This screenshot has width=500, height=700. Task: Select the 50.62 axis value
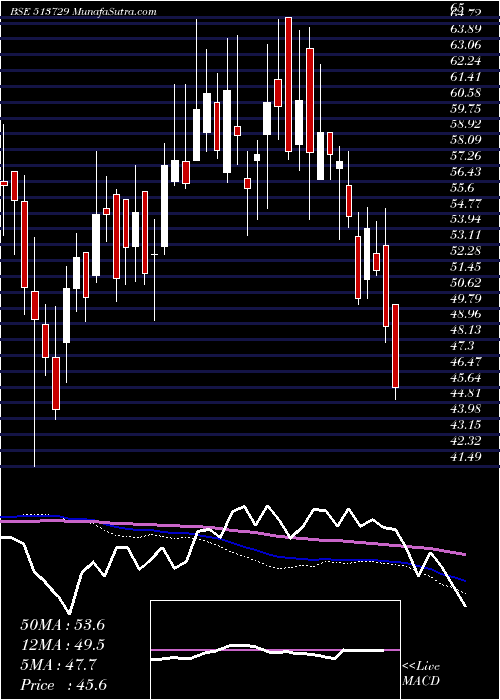pyautogui.click(x=466, y=283)
